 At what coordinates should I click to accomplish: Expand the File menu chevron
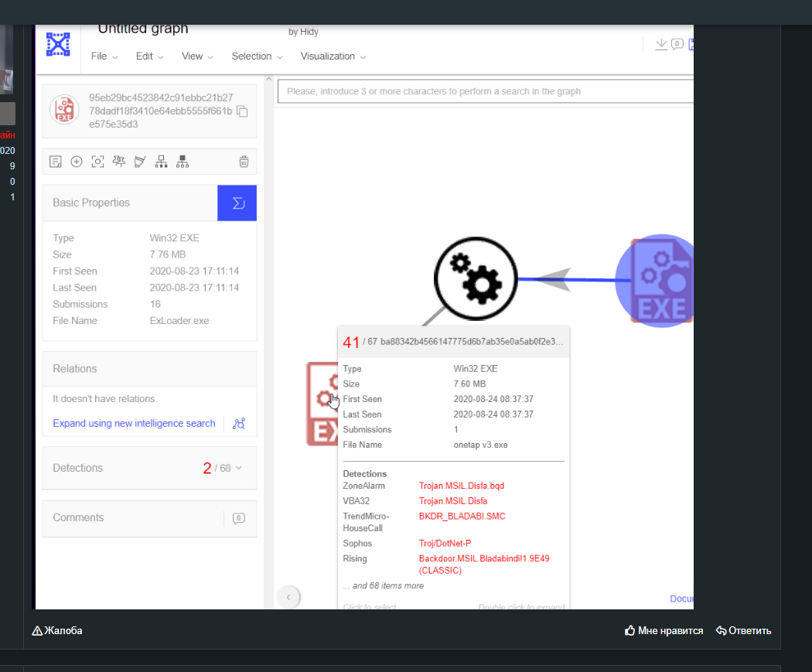(115, 57)
